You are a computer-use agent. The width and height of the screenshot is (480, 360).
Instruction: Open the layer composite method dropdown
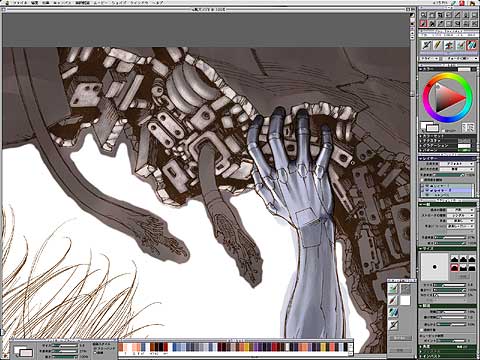457,164
